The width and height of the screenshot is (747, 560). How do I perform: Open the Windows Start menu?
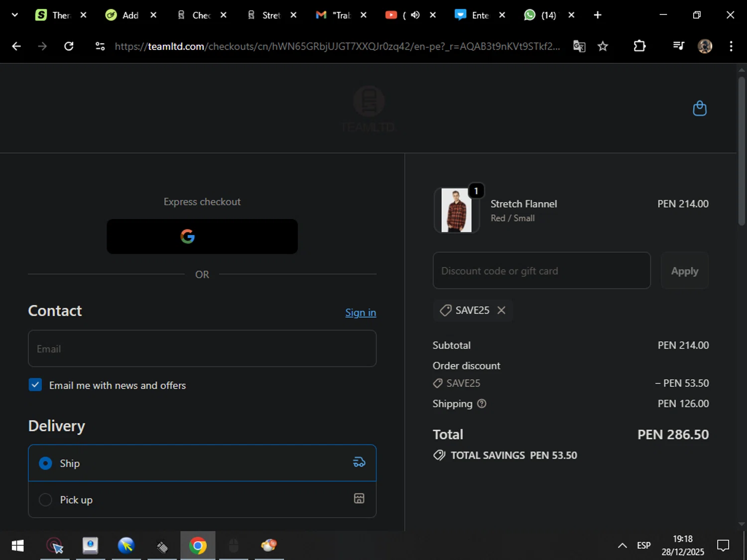(17, 546)
